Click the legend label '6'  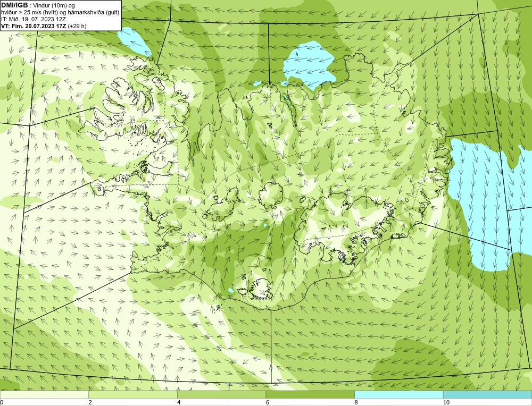268,402
